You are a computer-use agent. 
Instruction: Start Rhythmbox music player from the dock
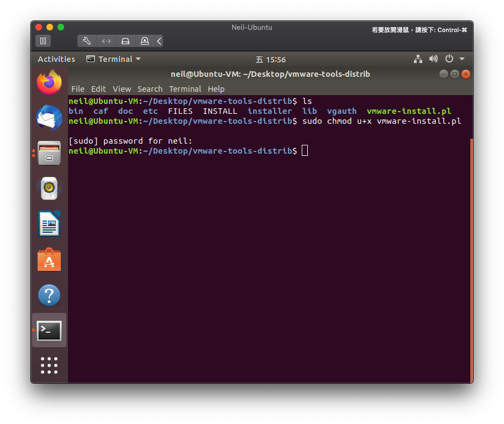[x=49, y=189]
